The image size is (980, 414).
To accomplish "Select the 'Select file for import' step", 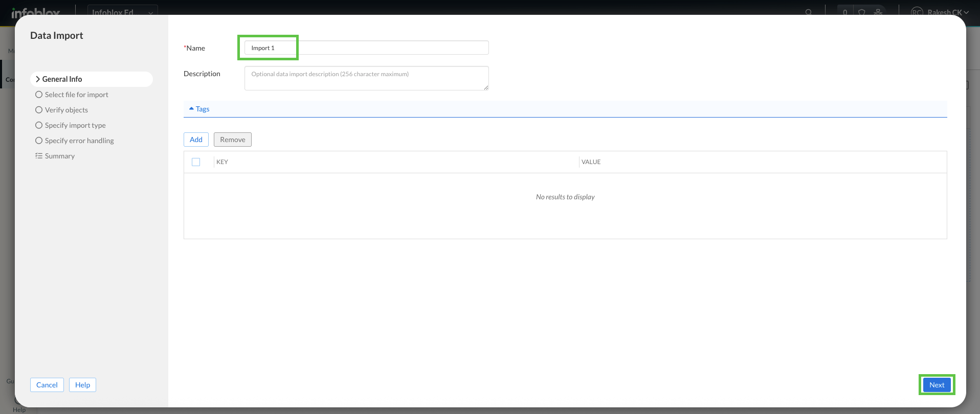I will (x=76, y=95).
